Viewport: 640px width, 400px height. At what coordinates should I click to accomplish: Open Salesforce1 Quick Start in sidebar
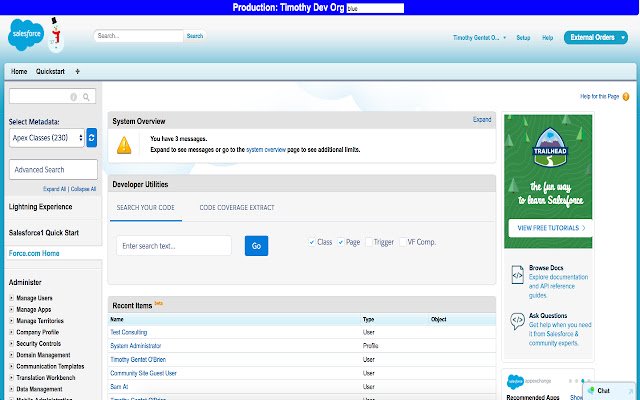pyautogui.click(x=44, y=233)
